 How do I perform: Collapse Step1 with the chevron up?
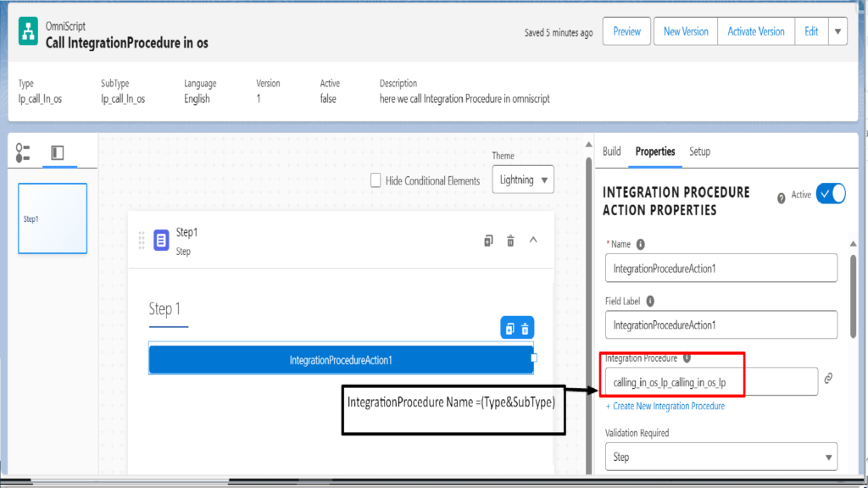coord(533,240)
